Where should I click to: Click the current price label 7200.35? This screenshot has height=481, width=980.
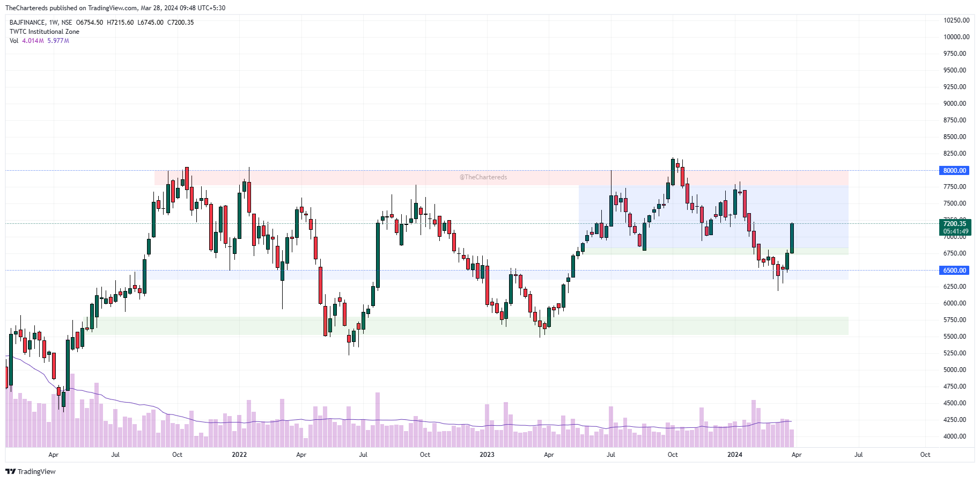(x=955, y=223)
